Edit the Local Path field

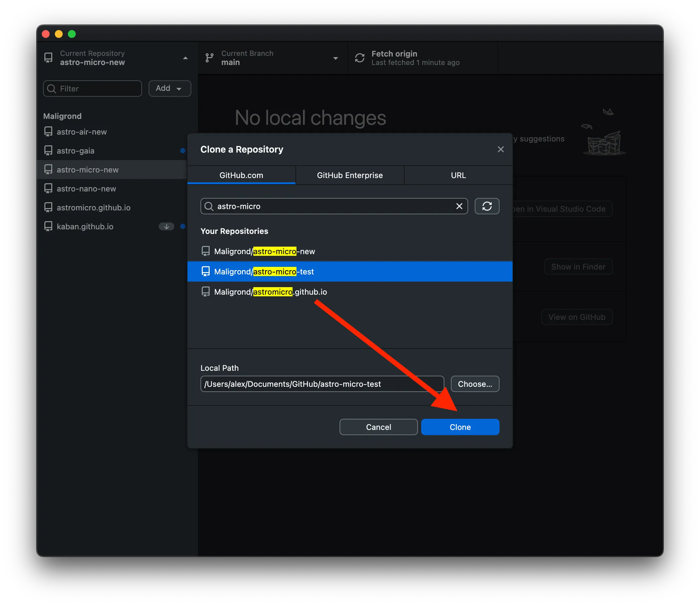point(322,384)
